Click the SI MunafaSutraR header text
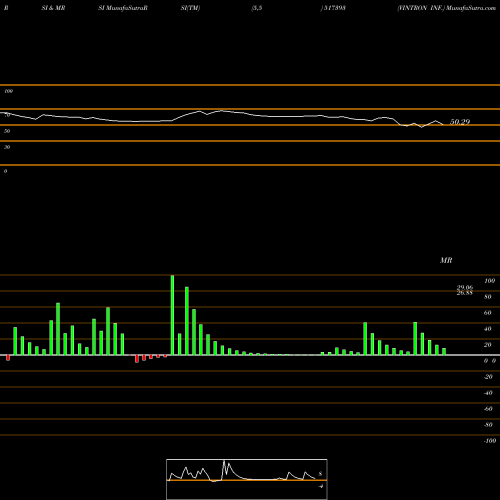 click(x=123, y=8)
